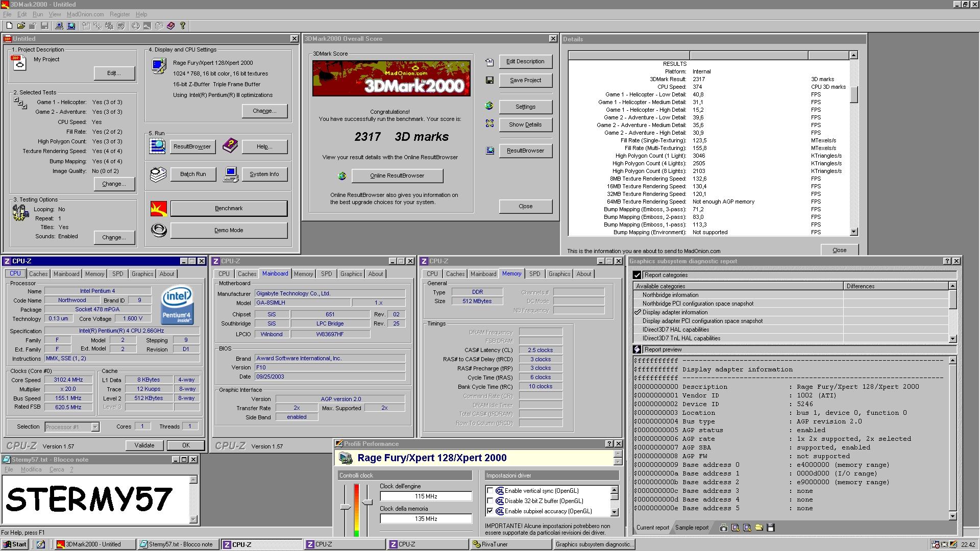The image size is (980, 551).
Task: Click the Open project folder toolbar icon
Action: click(x=21, y=26)
